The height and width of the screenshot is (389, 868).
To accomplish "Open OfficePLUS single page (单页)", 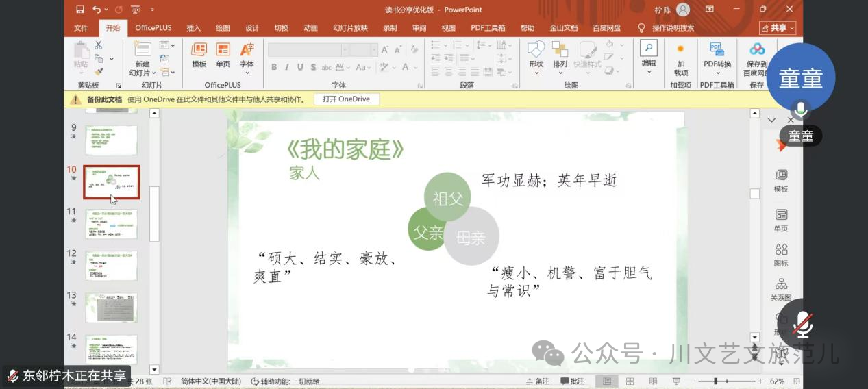I will (223, 55).
